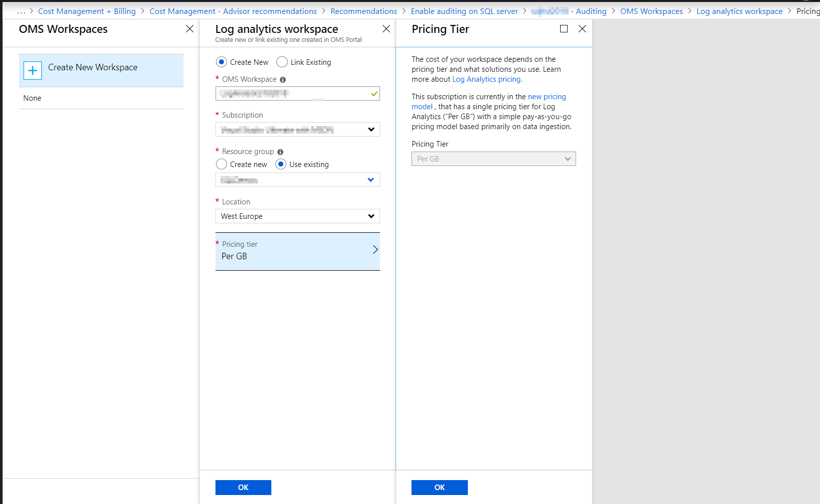Open the Pricing Tier Per GB dropdown
820x504 pixels.
pyautogui.click(x=494, y=159)
